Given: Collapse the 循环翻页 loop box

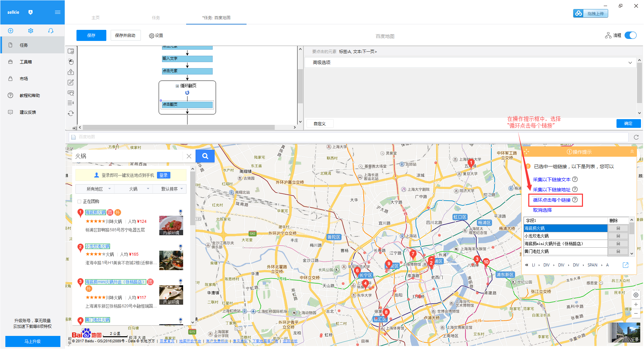Looking at the screenshot, I should (177, 86).
